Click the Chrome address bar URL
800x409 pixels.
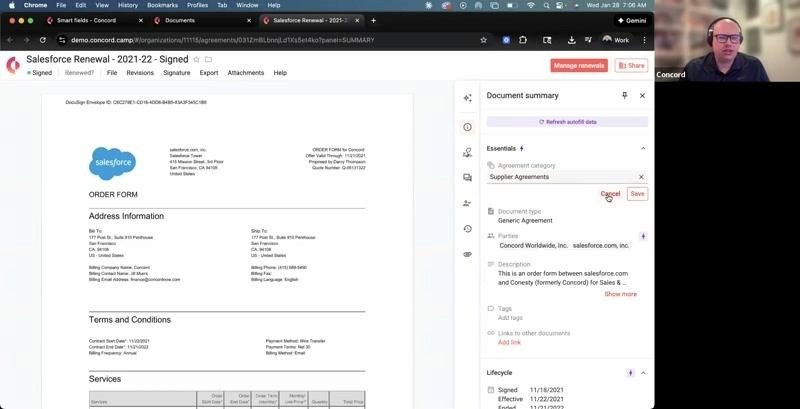pos(222,40)
